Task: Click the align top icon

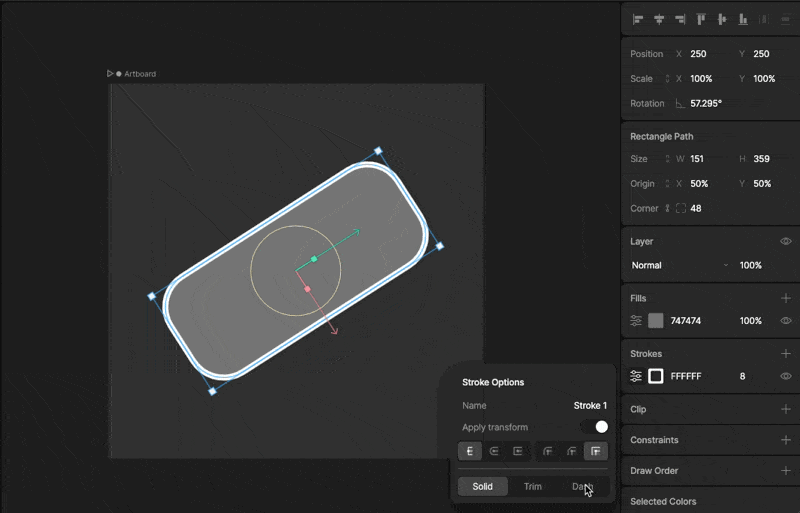Action: pyautogui.click(x=701, y=19)
